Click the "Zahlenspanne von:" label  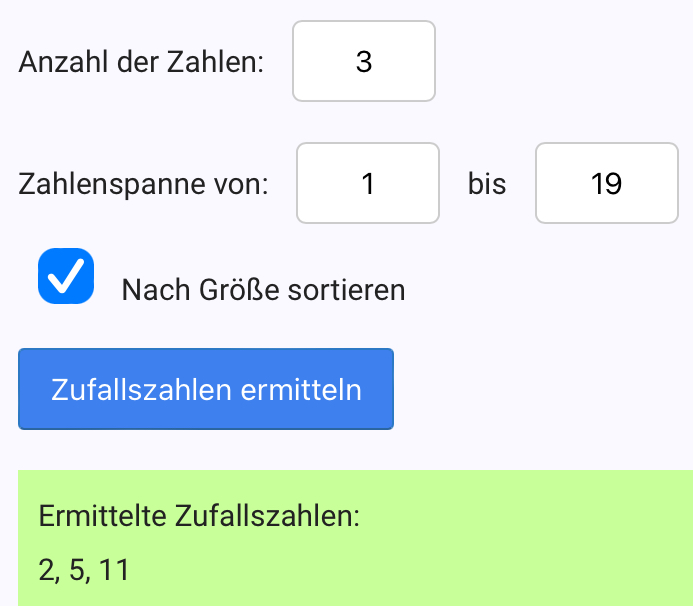click(x=143, y=184)
